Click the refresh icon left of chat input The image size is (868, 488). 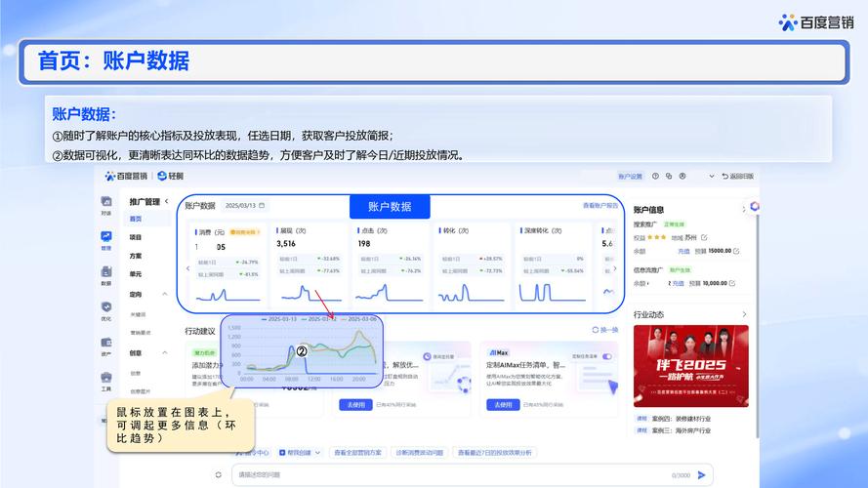(218, 474)
